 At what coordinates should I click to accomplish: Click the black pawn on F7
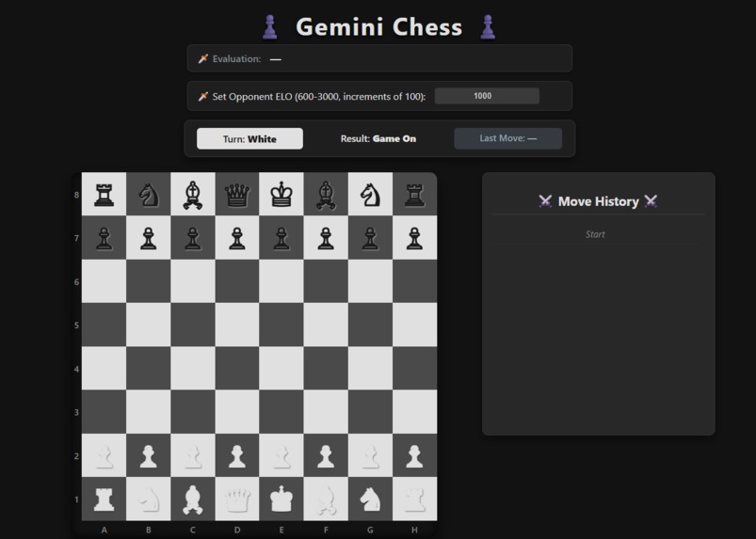(326, 238)
